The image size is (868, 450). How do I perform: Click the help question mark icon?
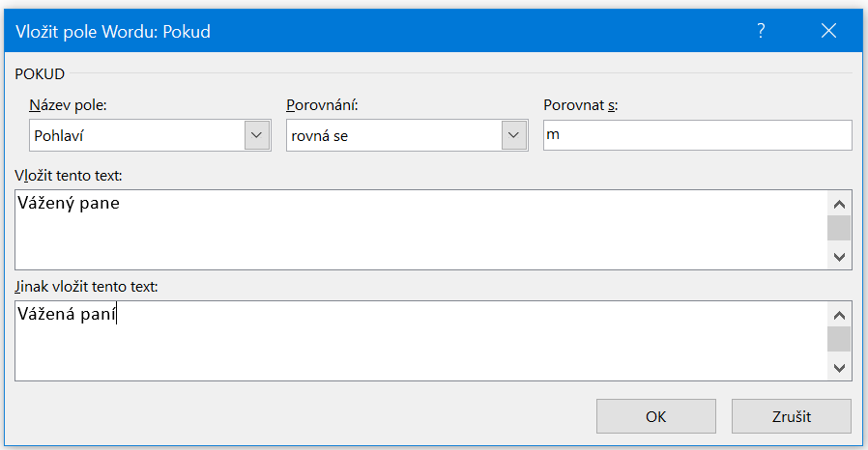coord(761,31)
